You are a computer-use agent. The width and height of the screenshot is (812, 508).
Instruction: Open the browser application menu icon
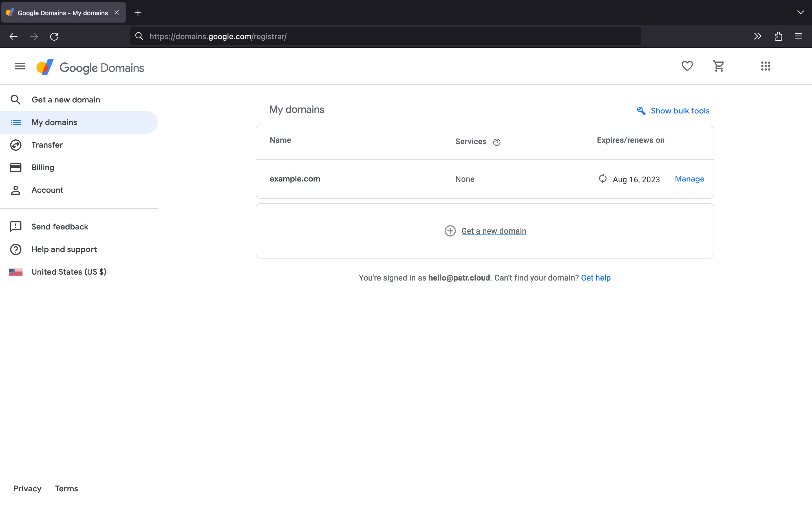(x=798, y=36)
